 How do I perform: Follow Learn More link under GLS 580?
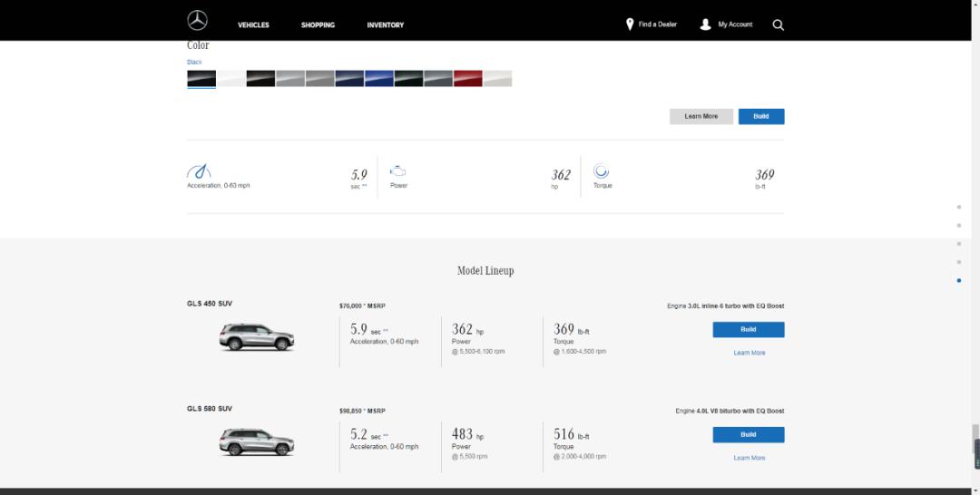click(x=749, y=458)
